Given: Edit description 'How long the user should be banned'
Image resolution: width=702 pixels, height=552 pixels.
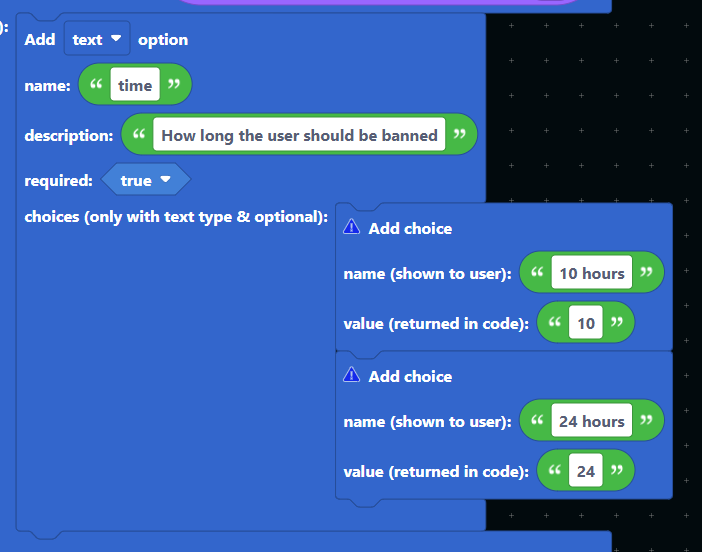Looking at the screenshot, I should pyautogui.click(x=299, y=135).
